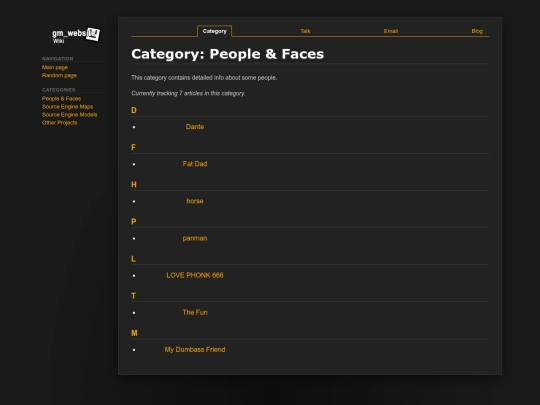Switch to the Category tab

click(x=215, y=31)
